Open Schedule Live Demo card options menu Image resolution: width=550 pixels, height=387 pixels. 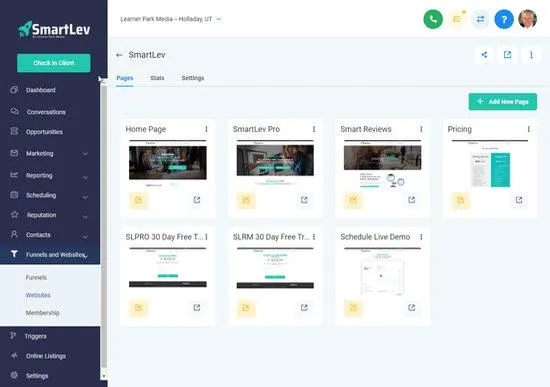(421, 237)
